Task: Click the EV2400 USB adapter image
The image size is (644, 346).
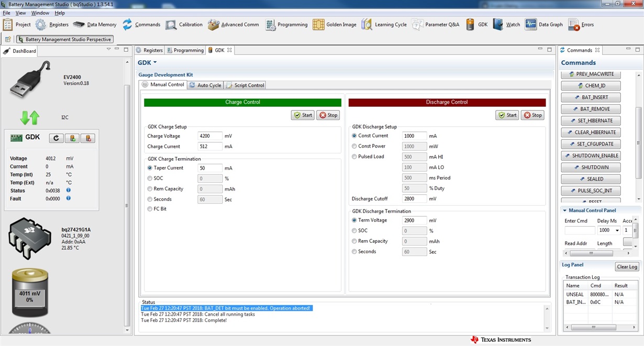Action: pos(30,80)
